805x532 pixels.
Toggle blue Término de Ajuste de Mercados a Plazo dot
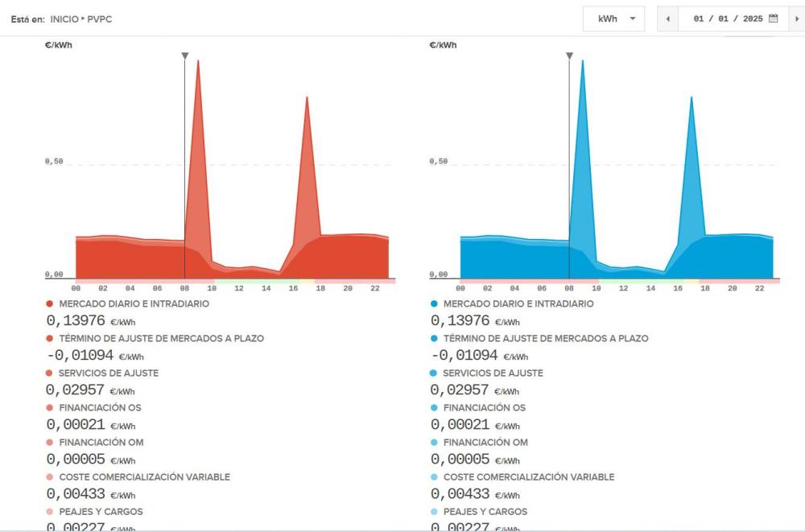coord(435,338)
